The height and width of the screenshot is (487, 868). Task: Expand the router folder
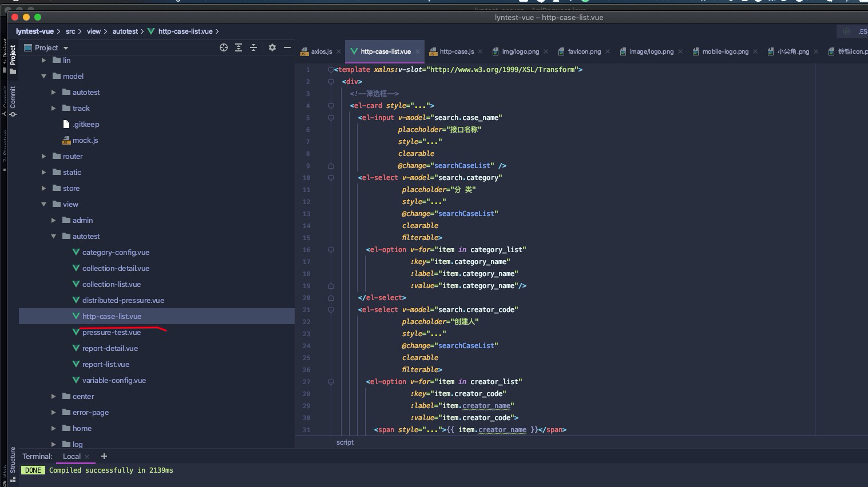pyautogui.click(x=44, y=156)
